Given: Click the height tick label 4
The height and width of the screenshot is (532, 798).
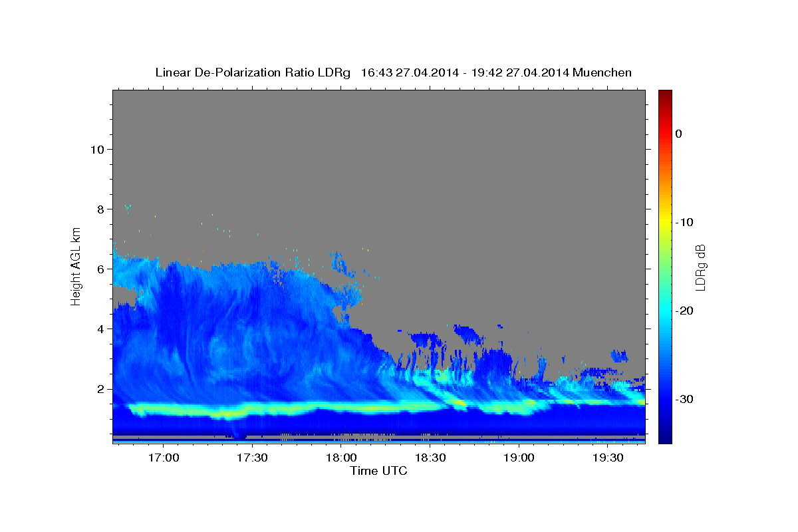Looking at the screenshot, I should (x=102, y=329).
